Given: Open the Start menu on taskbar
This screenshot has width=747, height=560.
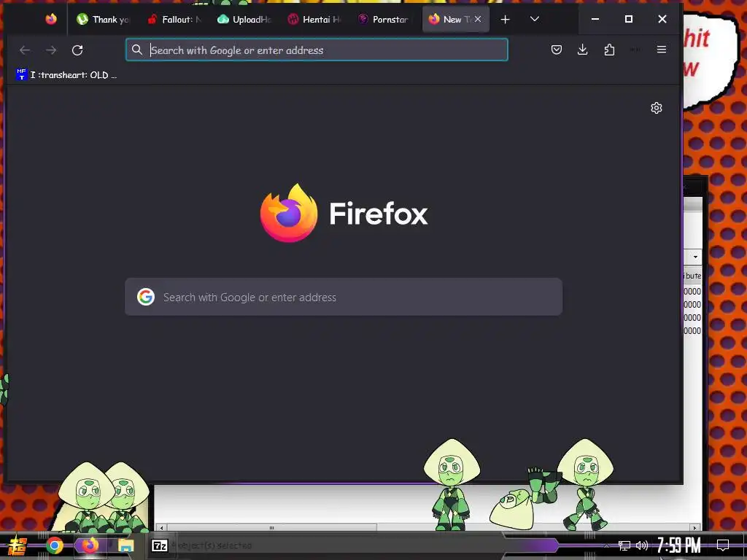Looking at the screenshot, I should 18,545.
